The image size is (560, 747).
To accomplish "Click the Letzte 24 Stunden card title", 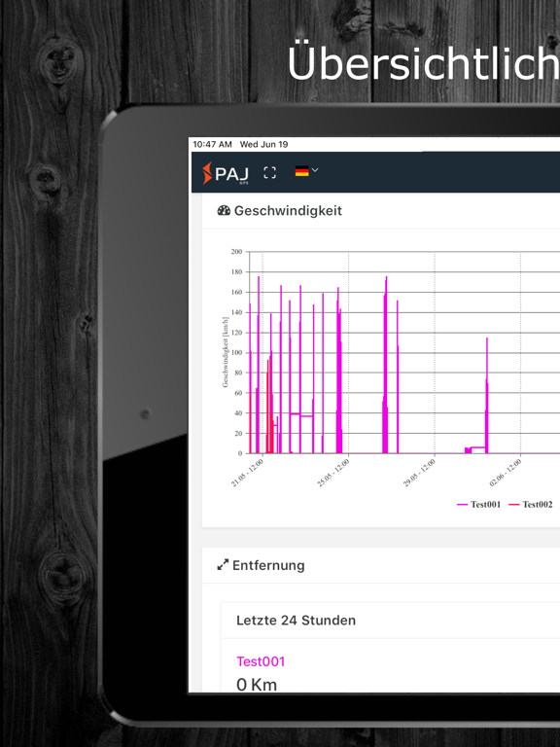I will click(296, 621).
